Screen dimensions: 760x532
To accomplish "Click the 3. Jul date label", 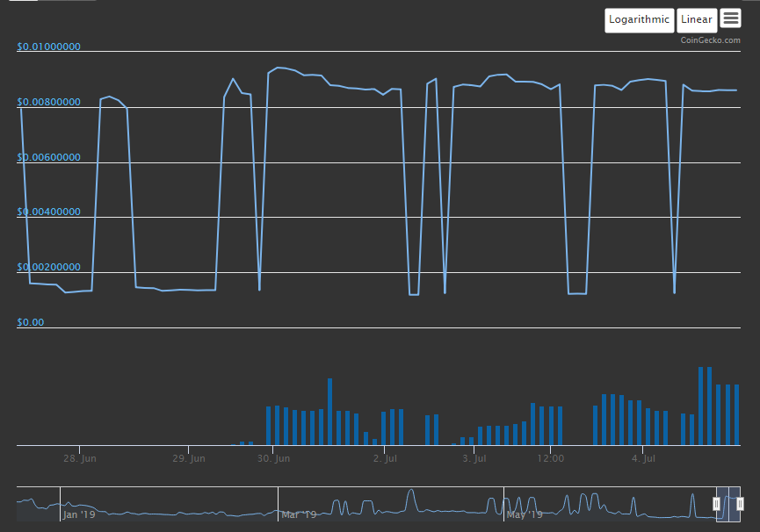I will (474, 458).
